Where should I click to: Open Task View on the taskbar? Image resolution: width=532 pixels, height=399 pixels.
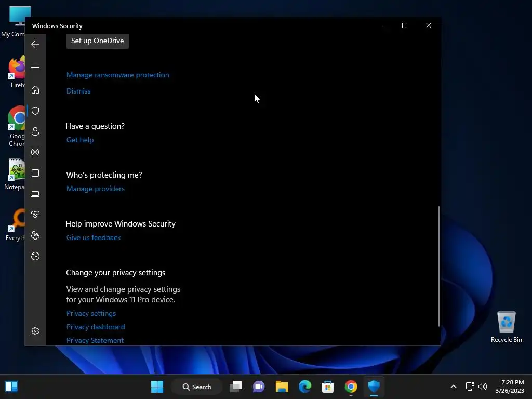(x=236, y=387)
